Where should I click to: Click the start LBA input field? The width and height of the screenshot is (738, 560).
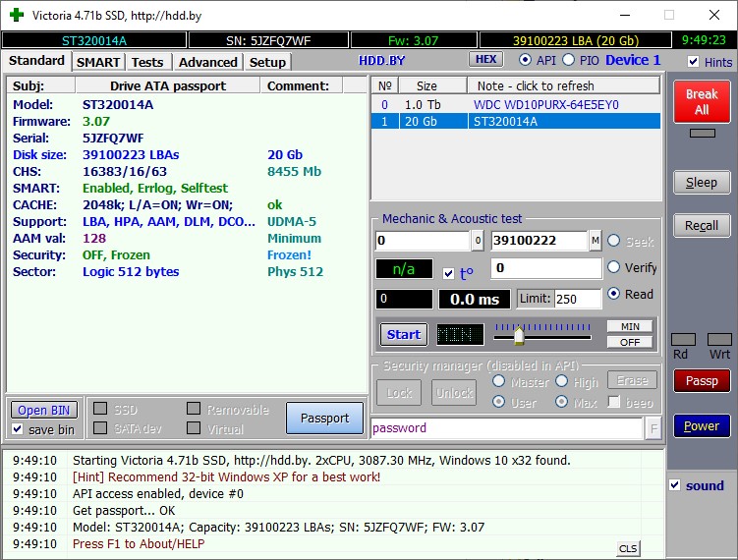pos(423,241)
